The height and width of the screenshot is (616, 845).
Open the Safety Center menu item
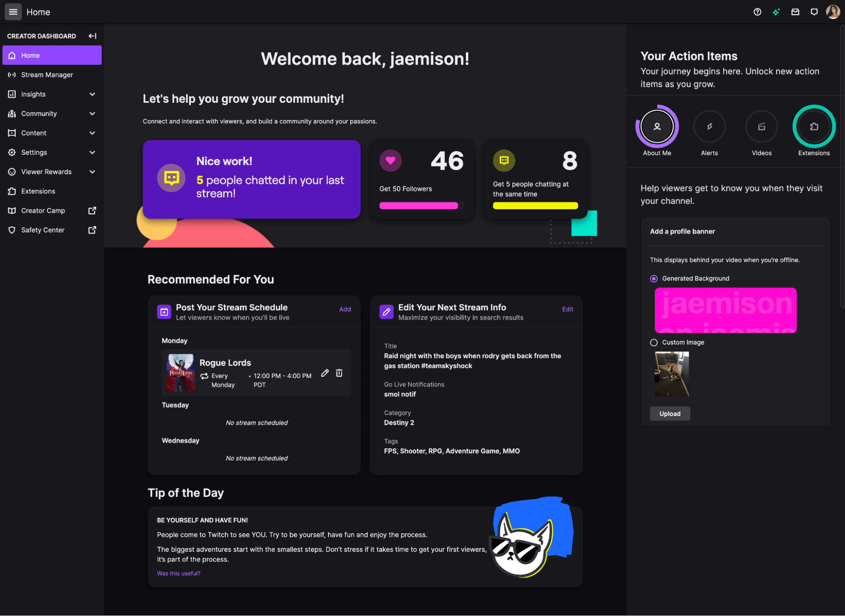point(42,230)
